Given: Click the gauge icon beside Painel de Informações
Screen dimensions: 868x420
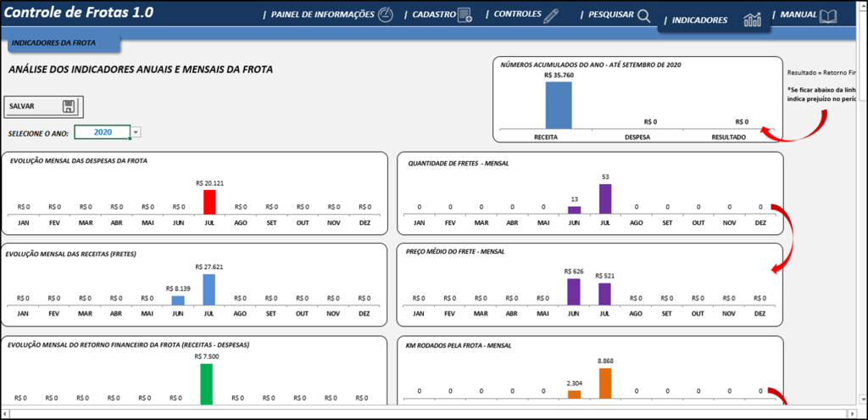Looking at the screenshot, I should (x=386, y=14).
